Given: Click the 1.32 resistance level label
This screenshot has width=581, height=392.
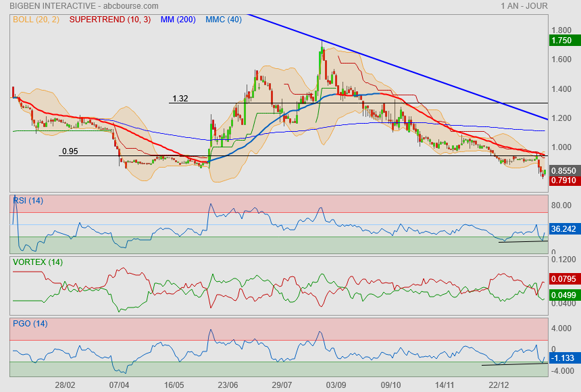Looking at the screenshot, I should pos(180,99).
